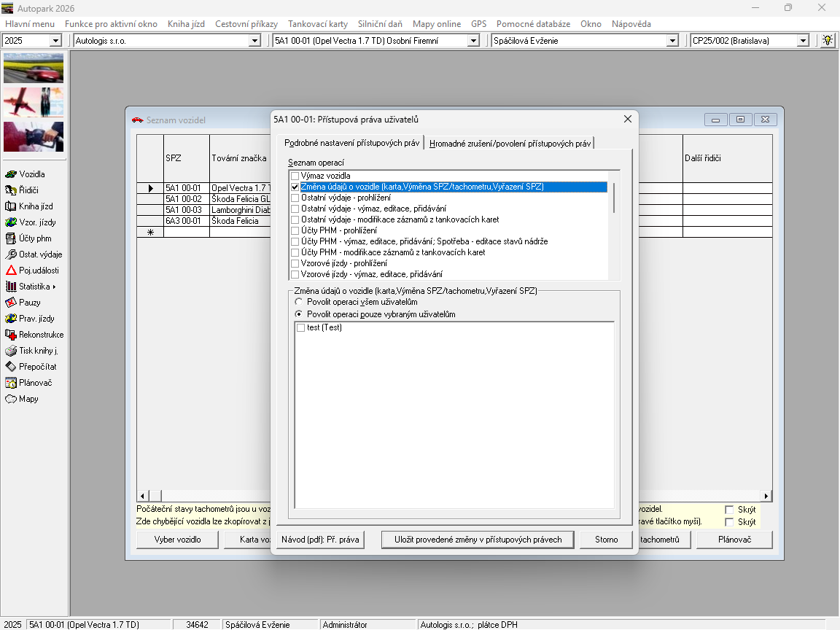The width and height of the screenshot is (840, 630).
Task: Open Poj.události warning triangle icon
Action: 11,271
